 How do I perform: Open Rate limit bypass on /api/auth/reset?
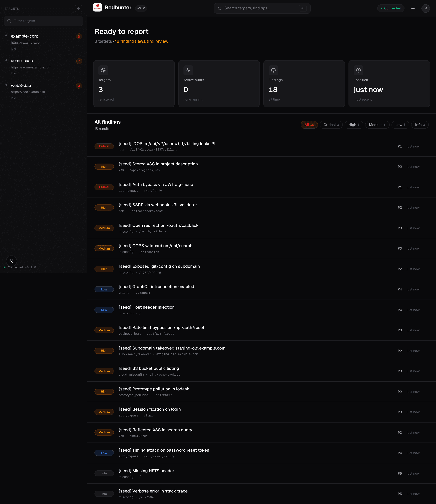coord(261,330)
